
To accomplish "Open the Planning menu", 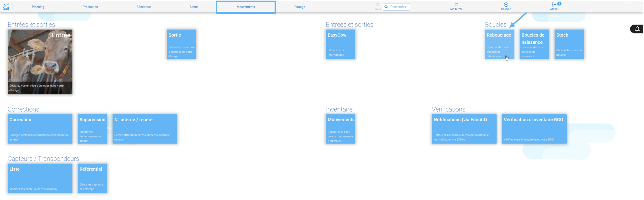I will pyautogui.click(x=38, y=7).
